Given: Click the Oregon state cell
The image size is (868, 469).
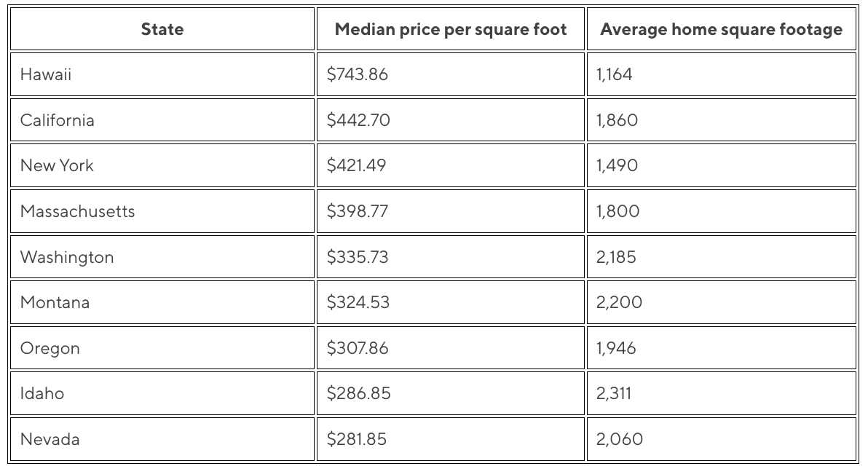Looking at the screenshot, I should (x=162, y=347).
